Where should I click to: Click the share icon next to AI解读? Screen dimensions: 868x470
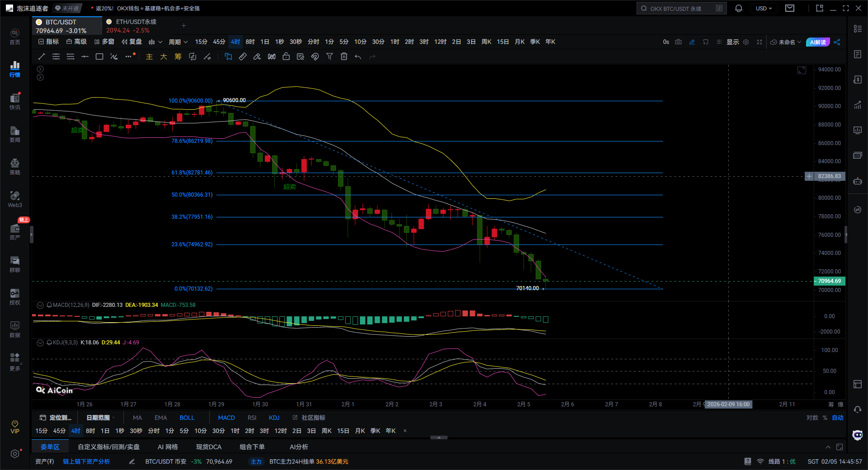pyautogui.click(x=837, y=42)
